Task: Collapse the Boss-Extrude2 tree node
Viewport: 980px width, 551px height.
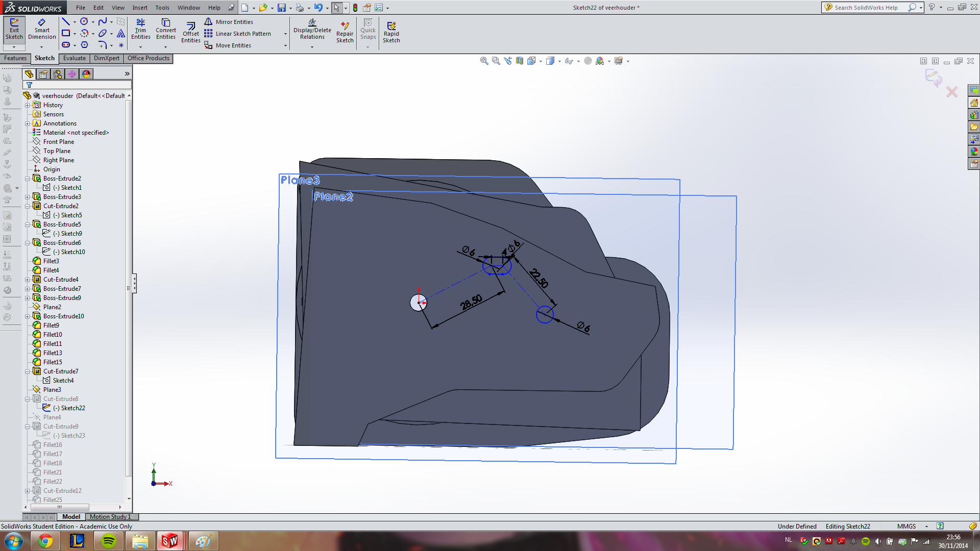Action: (x=28, y=179)
